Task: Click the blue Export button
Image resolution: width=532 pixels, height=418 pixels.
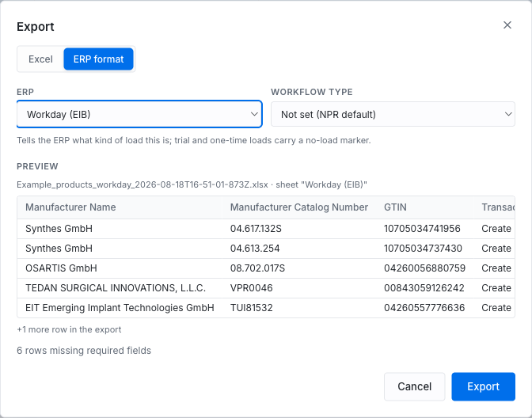Action: coord(483,386)
